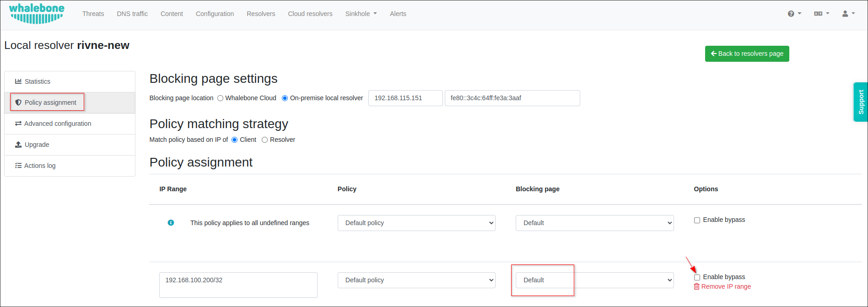Screen dimensions: 868x307
Task: Enable bypass for the 192.168.100.200/32 range
Action: (697, 277)
